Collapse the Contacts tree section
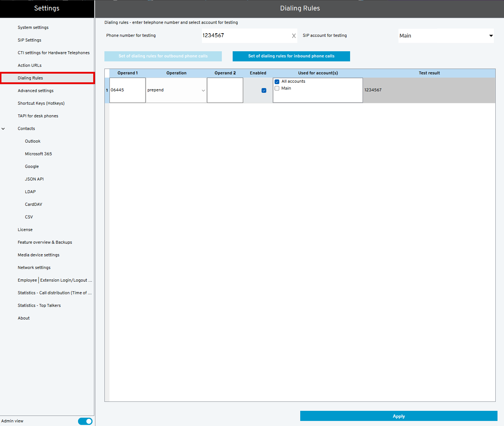504x426 pixels. 3,129
